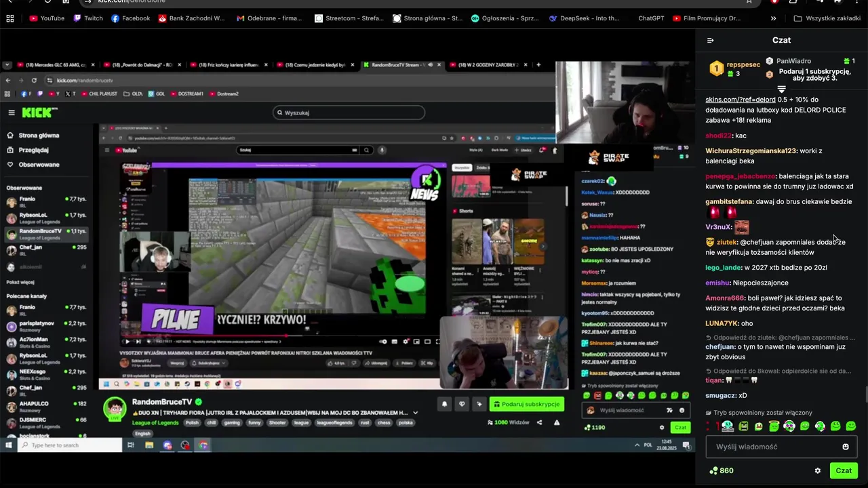Click the share icon next to Widzów

(540, 423)
